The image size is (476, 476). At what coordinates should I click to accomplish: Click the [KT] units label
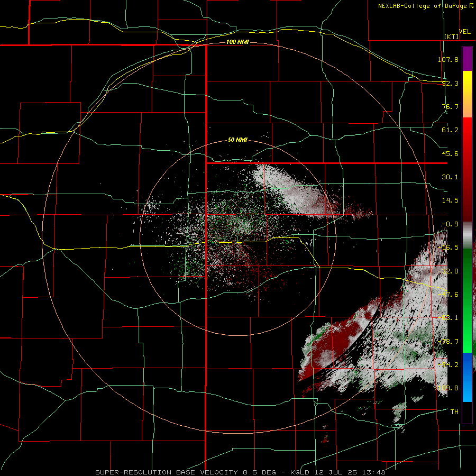[x=452, y=36]
